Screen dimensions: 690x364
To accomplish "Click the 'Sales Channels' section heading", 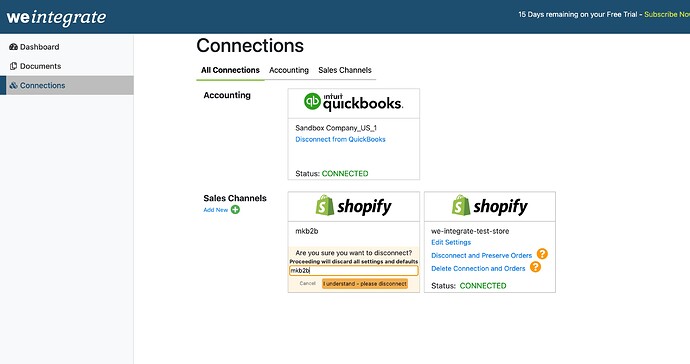I will click(235, 198).
